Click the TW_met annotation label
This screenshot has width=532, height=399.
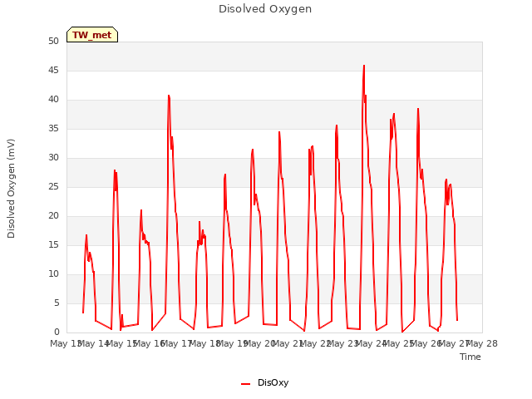coord(92,35)
